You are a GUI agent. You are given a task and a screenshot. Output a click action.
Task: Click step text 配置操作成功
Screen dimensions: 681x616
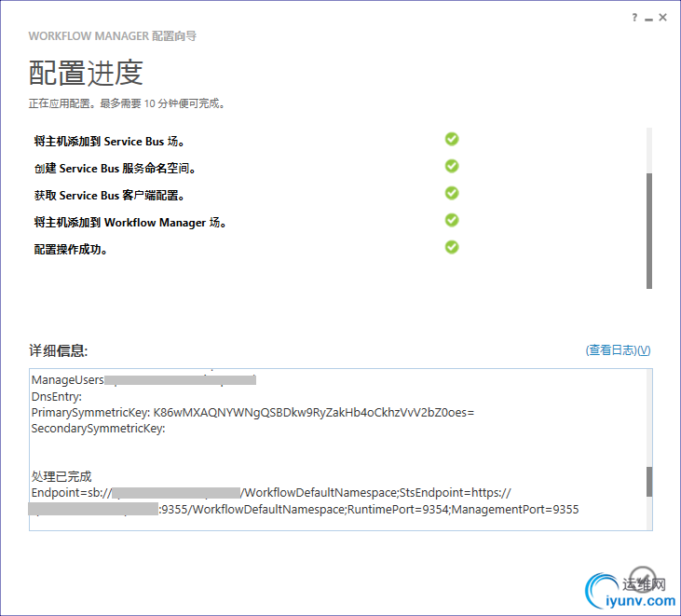click(71, 250)
